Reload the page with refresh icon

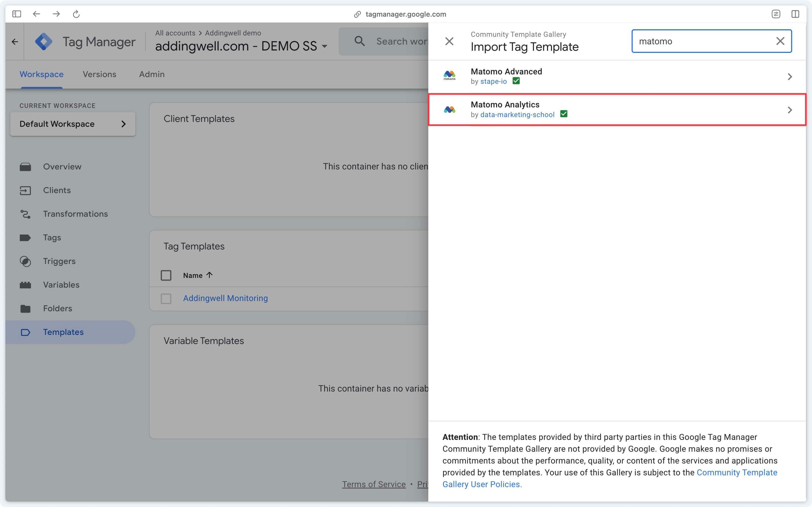pos(76,14)
